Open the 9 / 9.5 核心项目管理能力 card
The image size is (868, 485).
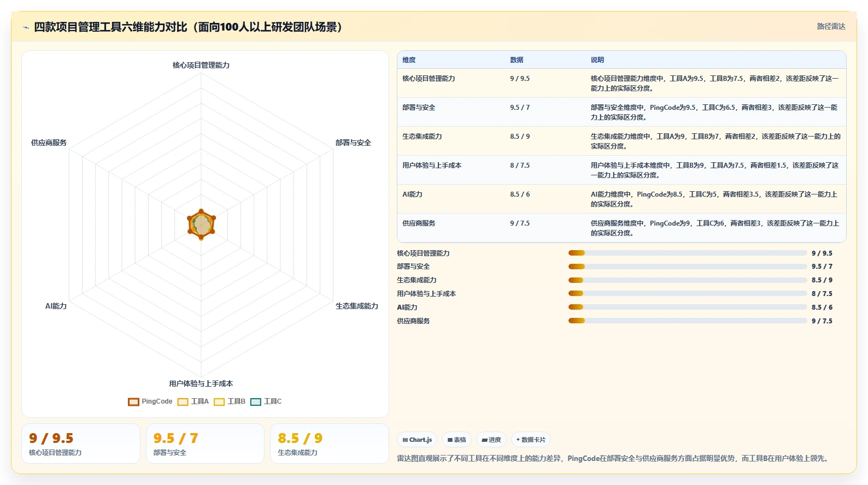click(x=81, y=443)
